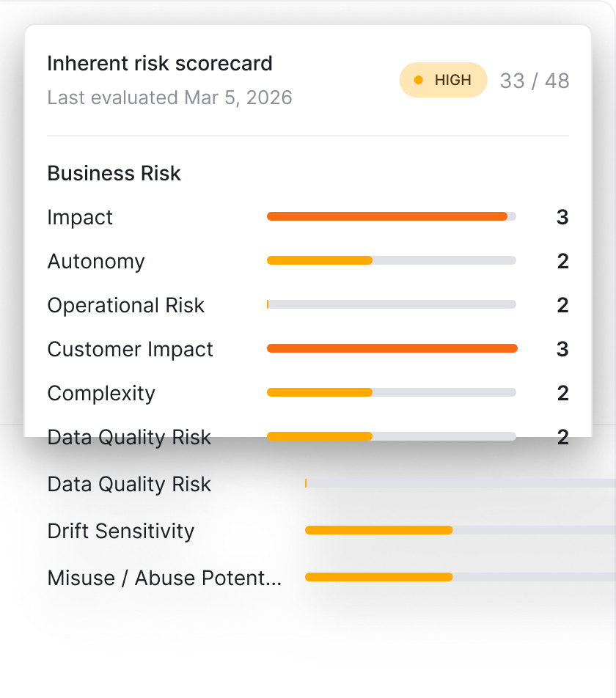Click the Autonomy progress bar

pos(391,260)
